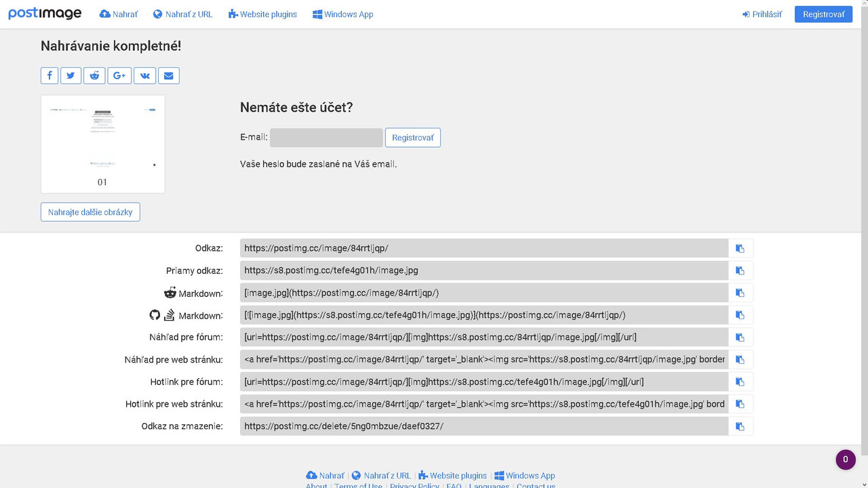Click the purple counter badge
This screenshot has width=868, height=488.
click(845, 460)
